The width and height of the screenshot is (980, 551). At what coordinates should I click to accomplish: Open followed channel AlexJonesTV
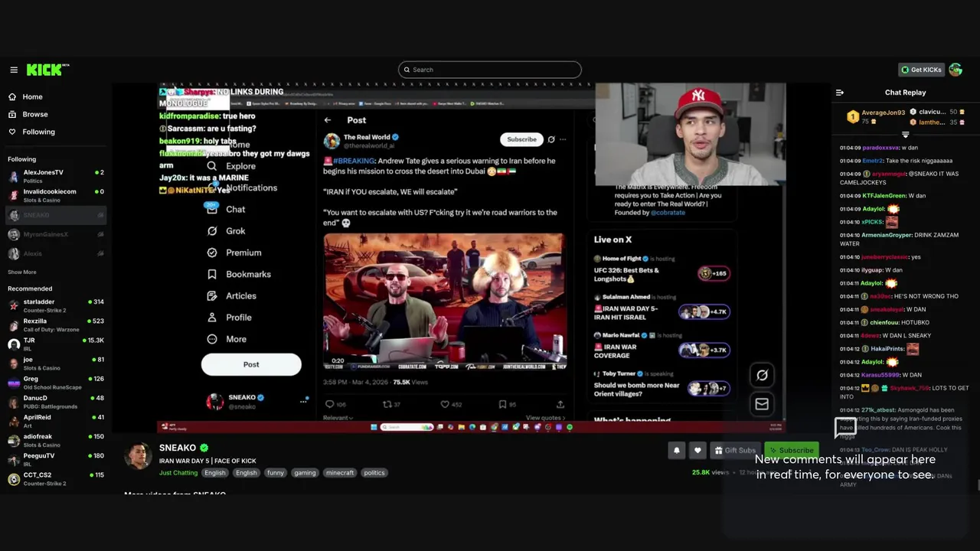pos(55,176)
